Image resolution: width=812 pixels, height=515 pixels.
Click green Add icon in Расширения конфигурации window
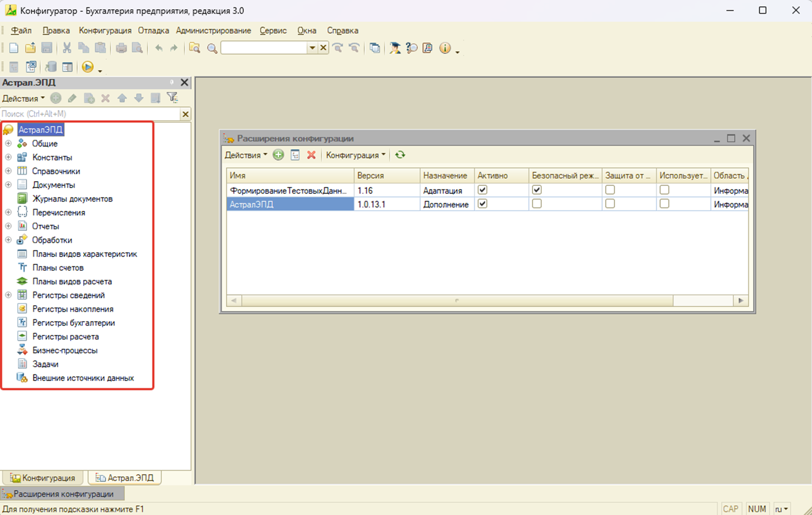point(278,155)
